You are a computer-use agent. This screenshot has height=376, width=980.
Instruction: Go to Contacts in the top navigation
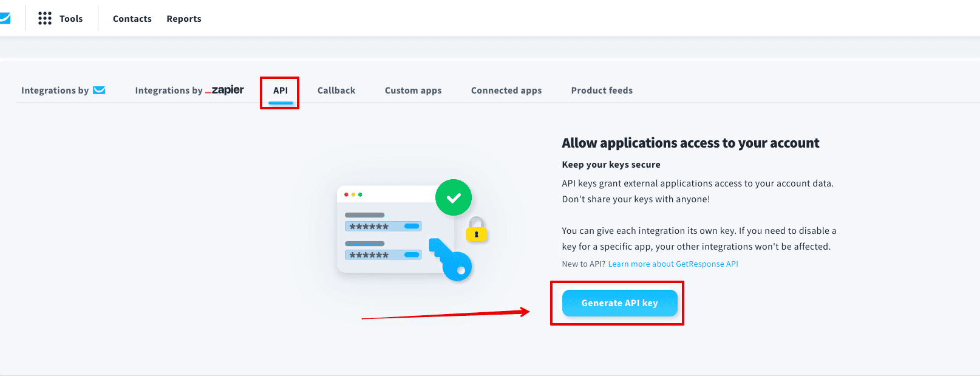[132, 19]
